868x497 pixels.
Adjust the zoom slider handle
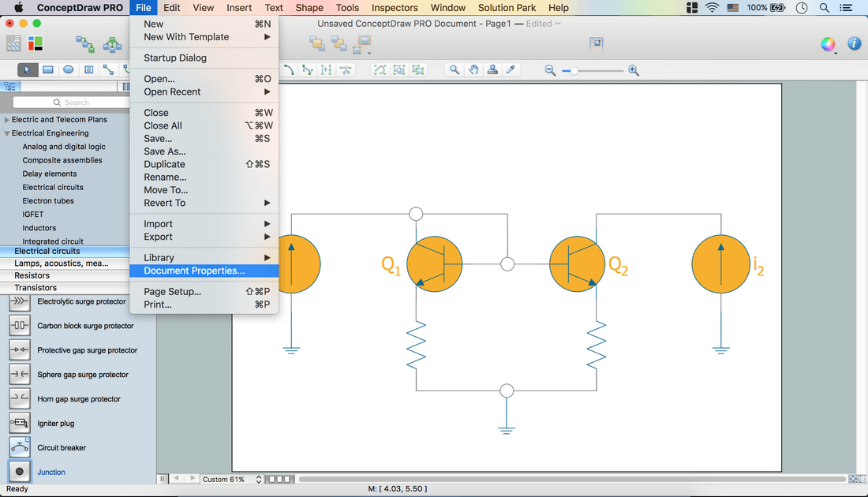pyautogui.click(x=574, y=71)
